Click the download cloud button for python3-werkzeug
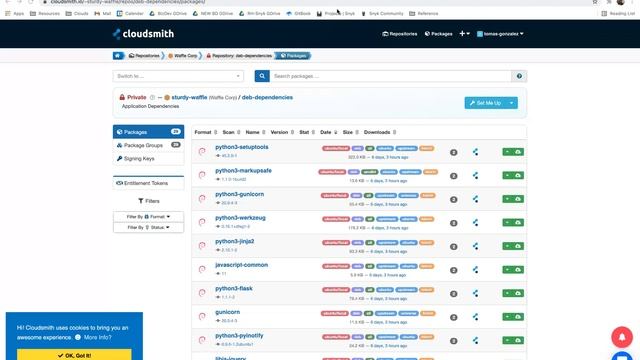 [518, 223]
